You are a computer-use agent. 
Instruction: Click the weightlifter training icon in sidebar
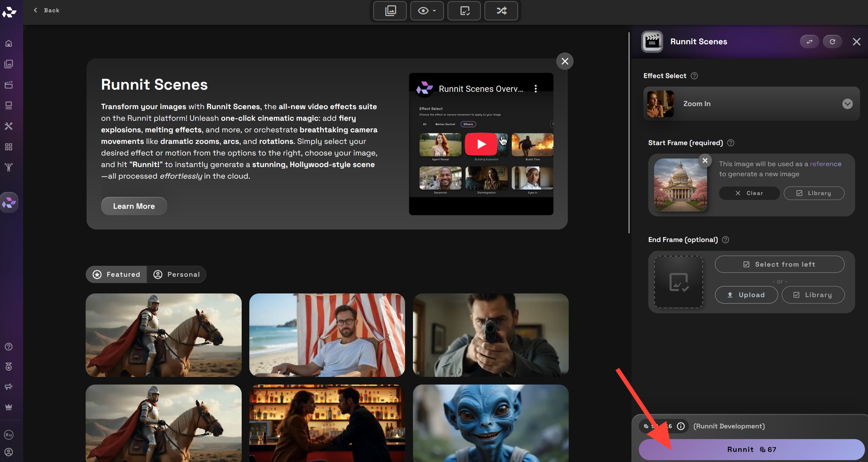coord(9,167)
